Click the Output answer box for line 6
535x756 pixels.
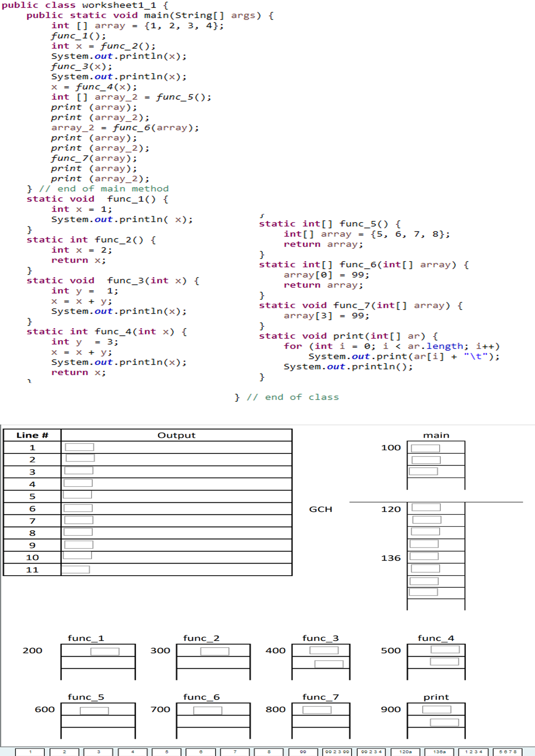click(78, 508)
